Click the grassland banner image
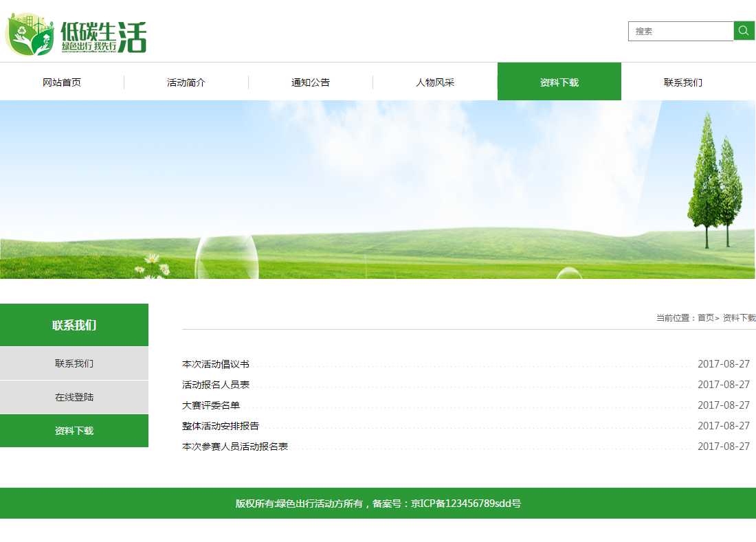756x542 pixels. (x=378, y=190)
